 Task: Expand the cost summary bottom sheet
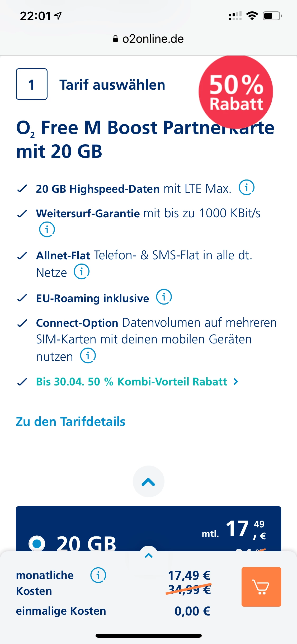(149, 555)
